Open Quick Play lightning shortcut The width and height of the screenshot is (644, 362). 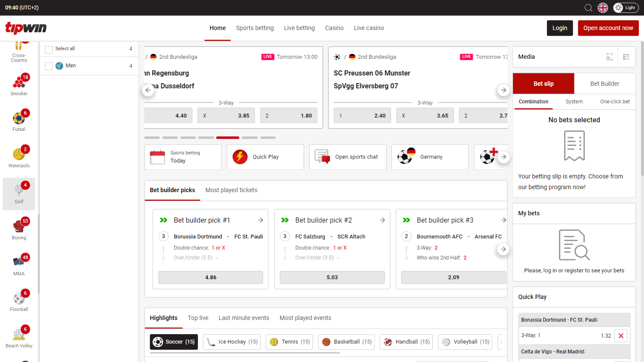tap(265, 157)
